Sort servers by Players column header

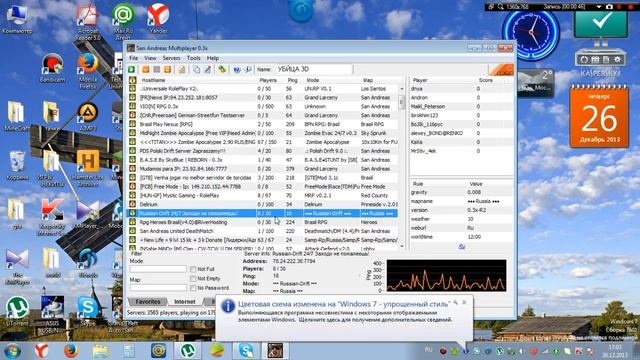pos(269,80)
